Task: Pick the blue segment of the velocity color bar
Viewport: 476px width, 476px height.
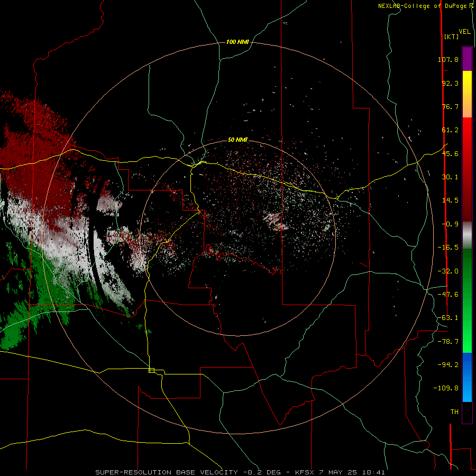Action: 467,377
